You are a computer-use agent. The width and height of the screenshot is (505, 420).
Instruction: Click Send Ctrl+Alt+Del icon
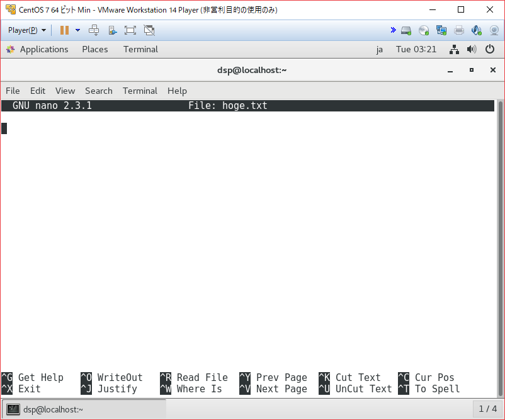pos(94,30)
